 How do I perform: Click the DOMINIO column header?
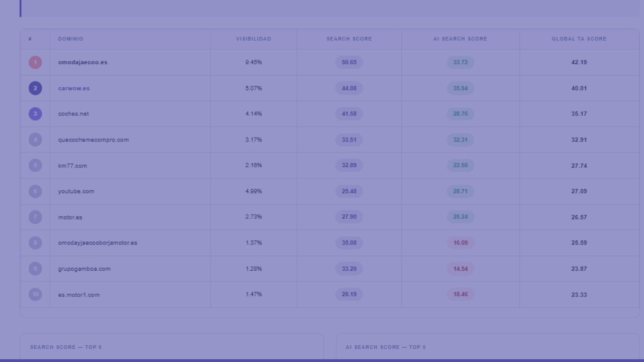70,39
